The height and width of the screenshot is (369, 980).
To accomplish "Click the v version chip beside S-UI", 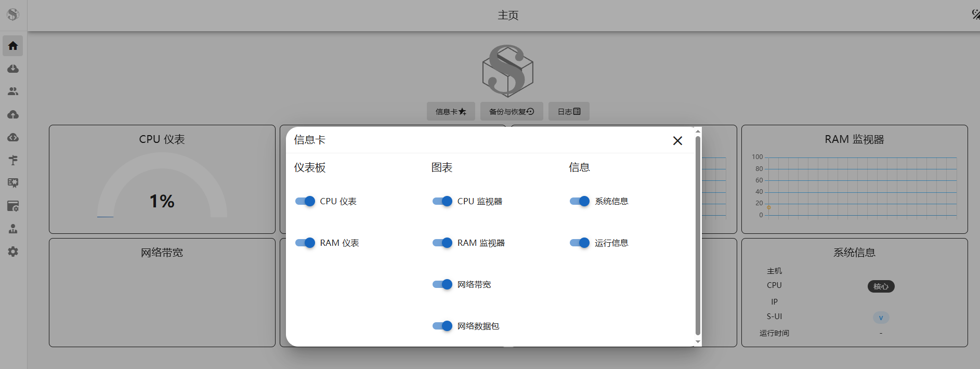I will [881, 318].
